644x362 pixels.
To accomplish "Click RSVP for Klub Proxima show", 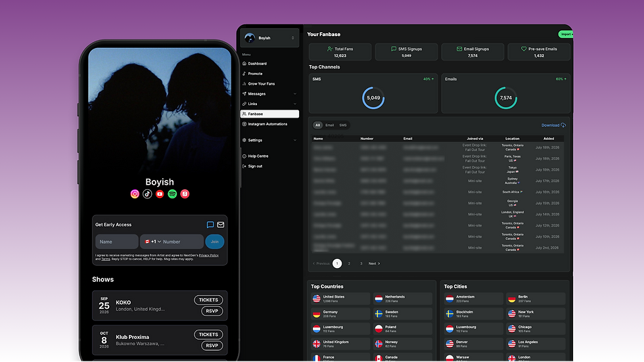I will click(x=212, y=346).
